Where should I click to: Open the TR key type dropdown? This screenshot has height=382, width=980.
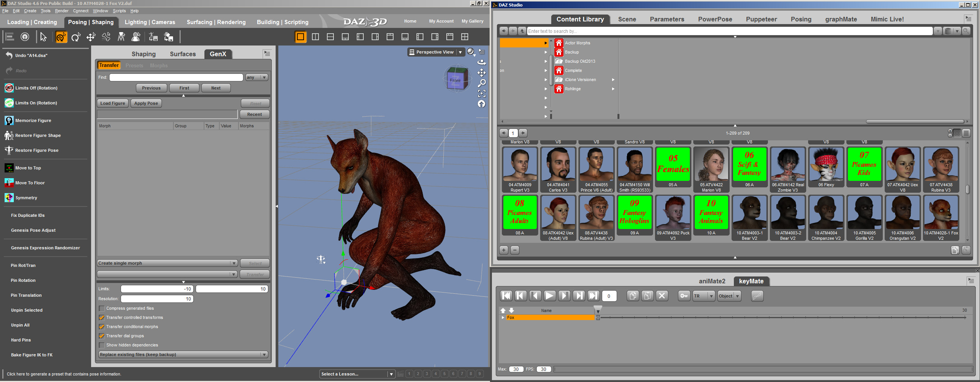704,296
